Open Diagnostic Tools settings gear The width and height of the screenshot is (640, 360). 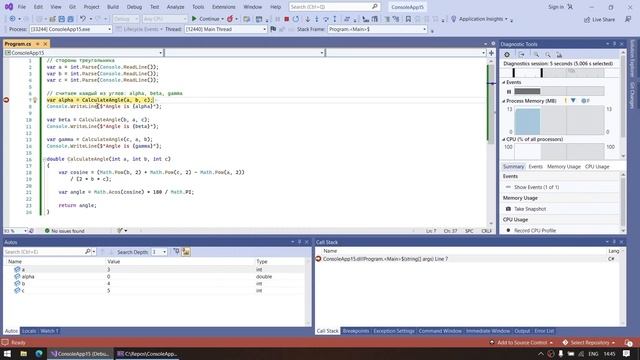click(507, 54)
